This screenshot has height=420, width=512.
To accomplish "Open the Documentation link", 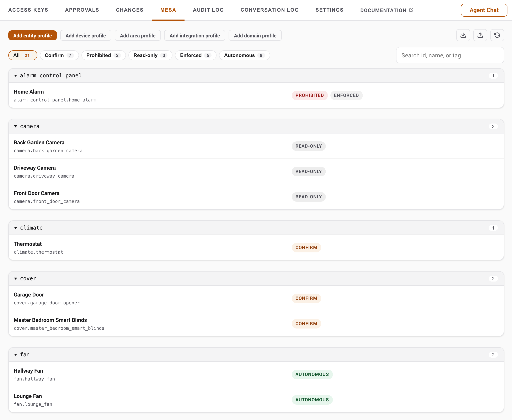I will pos(386,10).
